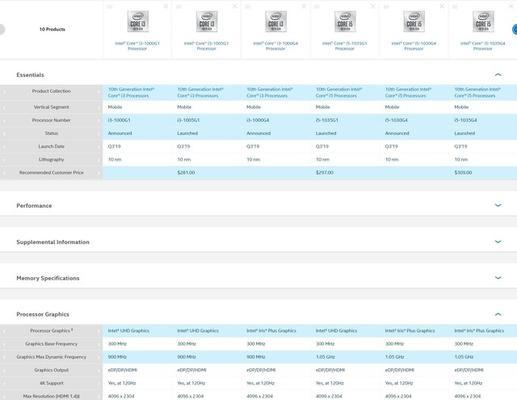
Task: Select the i3-1000G1 Intel UHD Graphics cell
Action: pos(128,331)
